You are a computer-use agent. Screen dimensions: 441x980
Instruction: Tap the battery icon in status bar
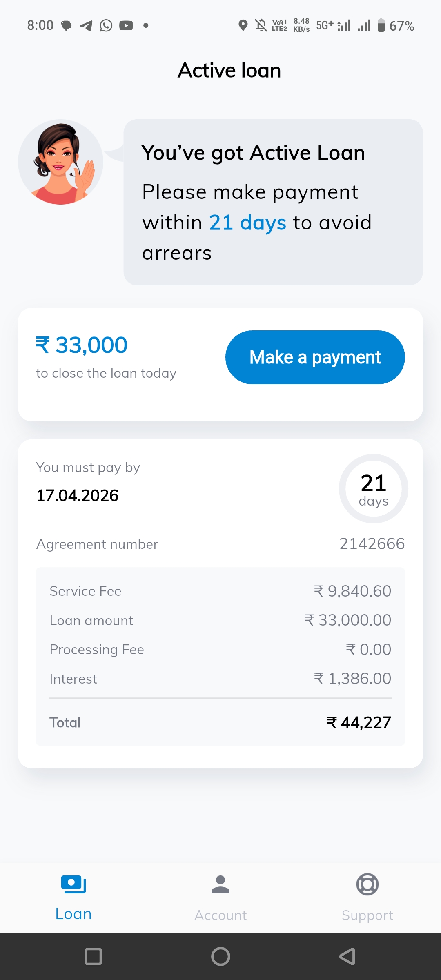(x=381, y=25)
